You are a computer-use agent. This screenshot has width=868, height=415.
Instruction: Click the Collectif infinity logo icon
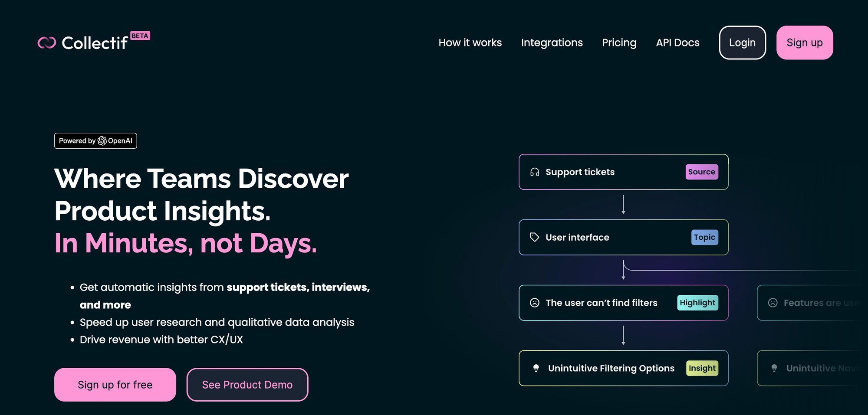(x=47, y=42)
